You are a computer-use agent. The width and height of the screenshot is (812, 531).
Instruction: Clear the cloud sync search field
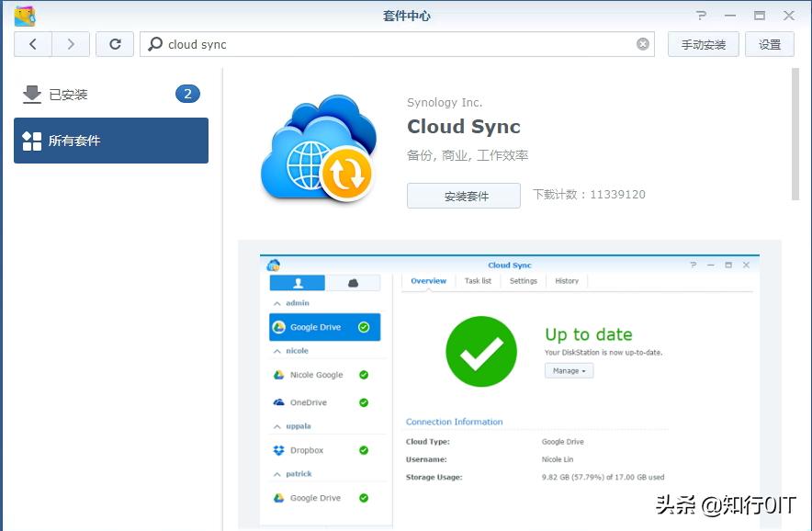pyautogui.click(x=643, y=44)
